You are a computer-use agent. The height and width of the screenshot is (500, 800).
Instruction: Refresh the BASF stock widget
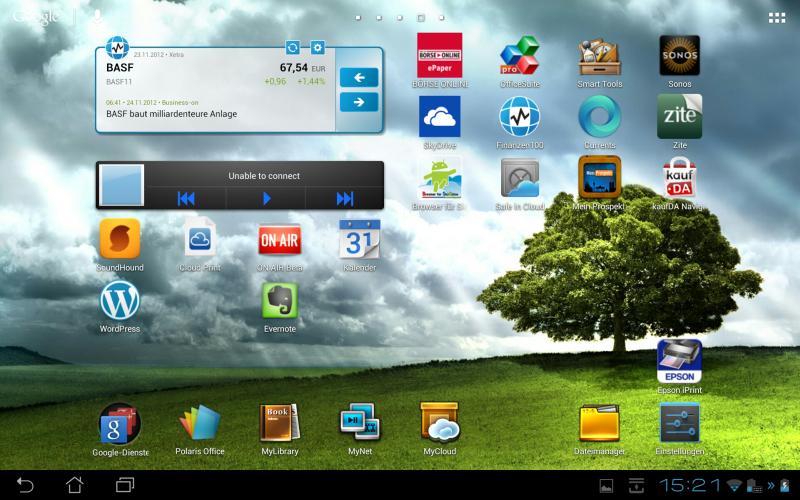(292, 48)
